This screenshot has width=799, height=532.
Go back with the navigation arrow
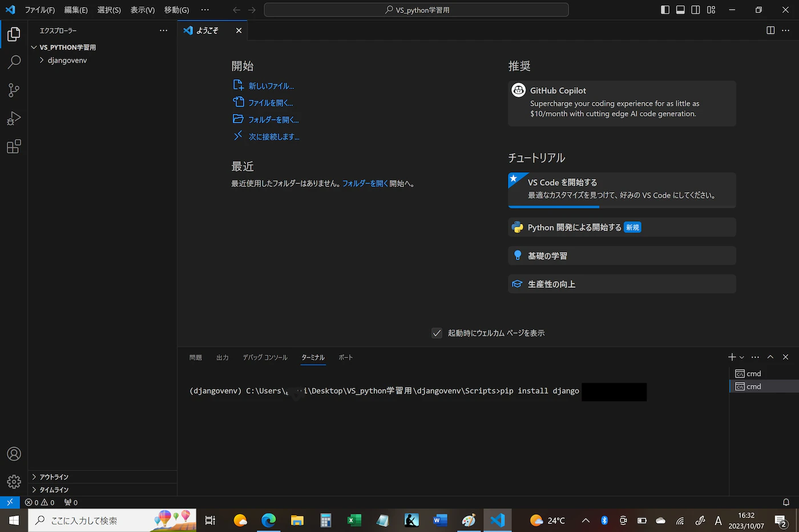click(237, 10)
